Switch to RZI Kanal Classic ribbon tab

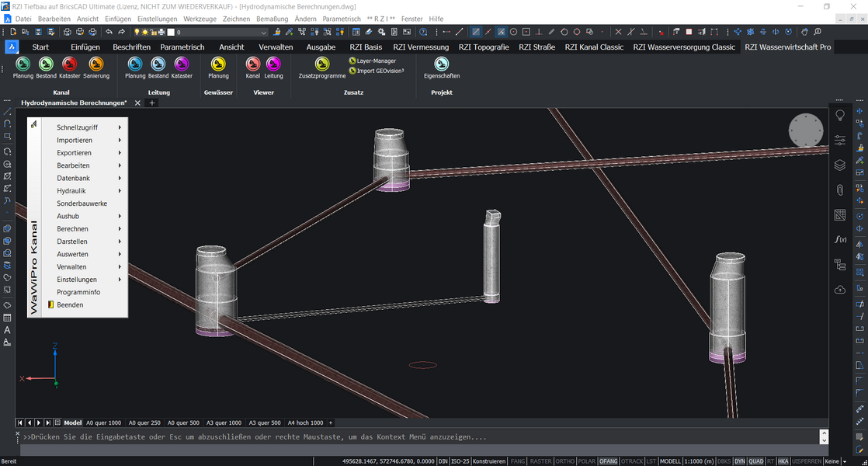(x=593, y=47)
